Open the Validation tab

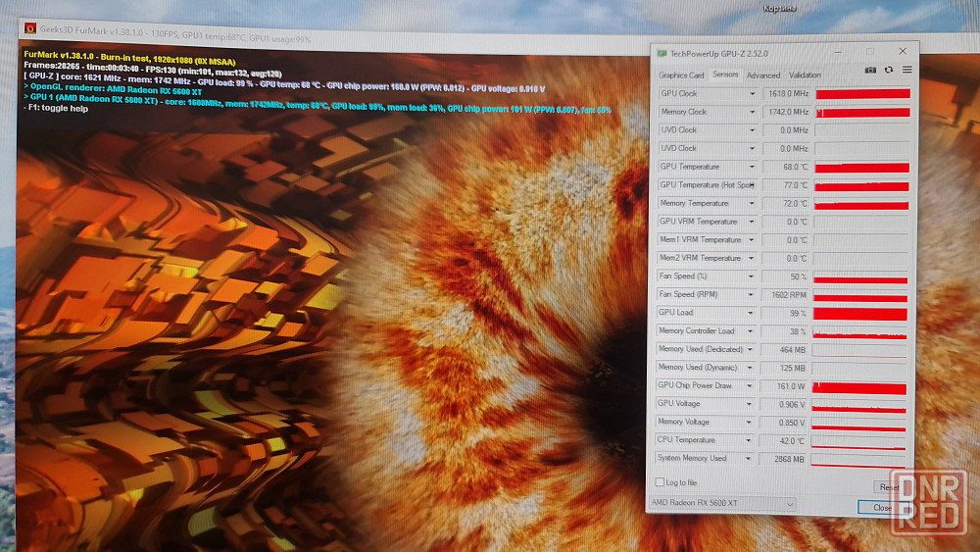[x=805, y=75]
